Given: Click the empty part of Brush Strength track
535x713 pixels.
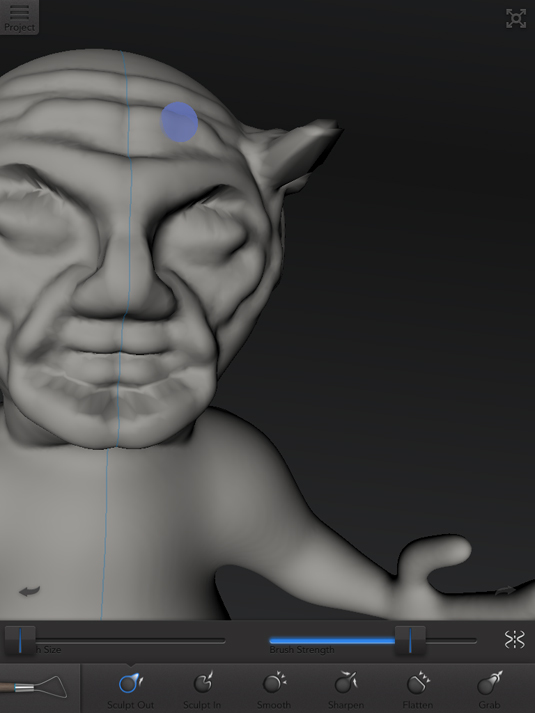Looking at the screenshot, I should (451, 640).
